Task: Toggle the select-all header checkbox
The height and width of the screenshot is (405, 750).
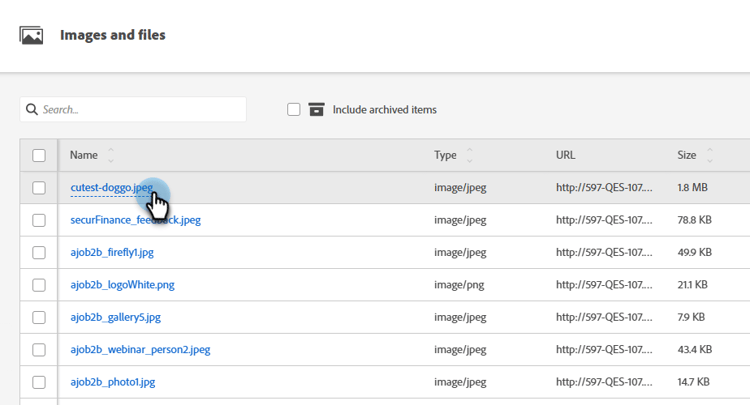Action: click(39, 155)
